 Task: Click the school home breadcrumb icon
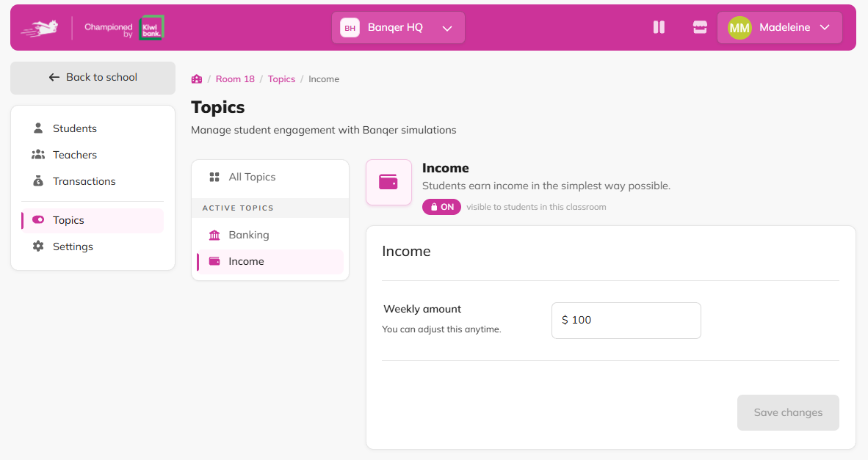(x=197, y=79)
